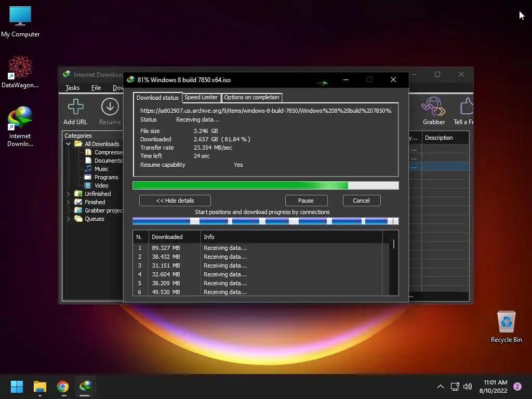
Task: Switch to Options on completion tab
Action: [x=251, y=97]
